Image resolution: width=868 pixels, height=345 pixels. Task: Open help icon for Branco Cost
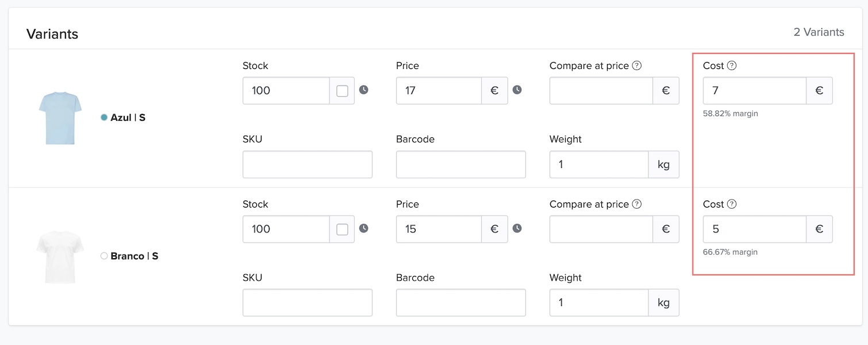(x=731, y=204)
